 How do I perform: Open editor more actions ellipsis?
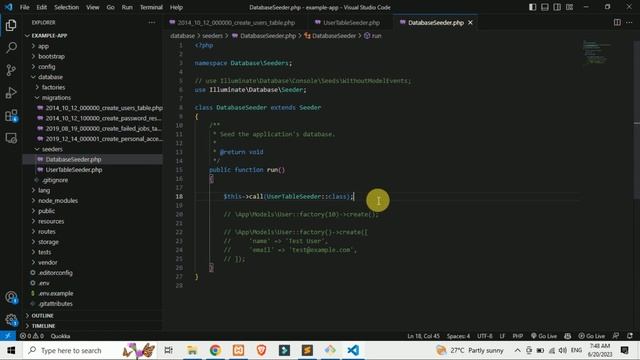point(629,22)
